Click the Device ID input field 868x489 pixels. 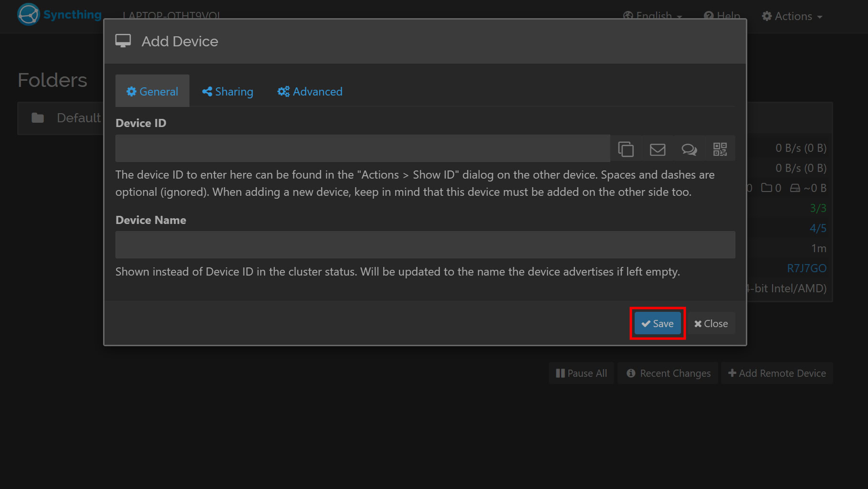[x=363, y=149]
